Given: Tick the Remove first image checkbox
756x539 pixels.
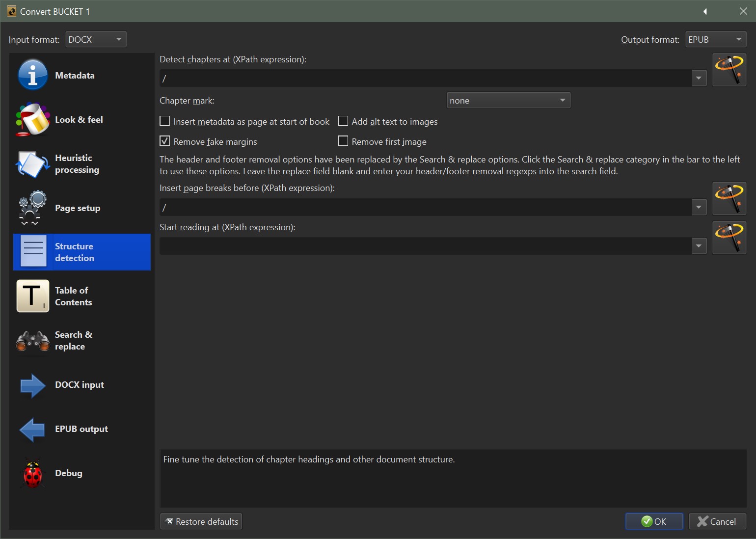Looking at the screenshot, I should (343, 141).
